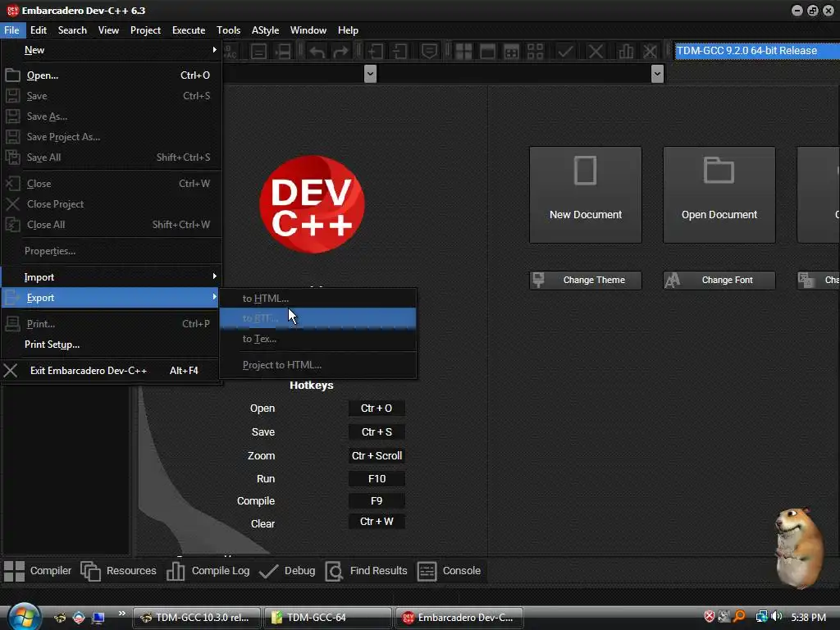Click the File menu in the menu bar
Viewport: 840px width, 630px height.
click(11, 30)
